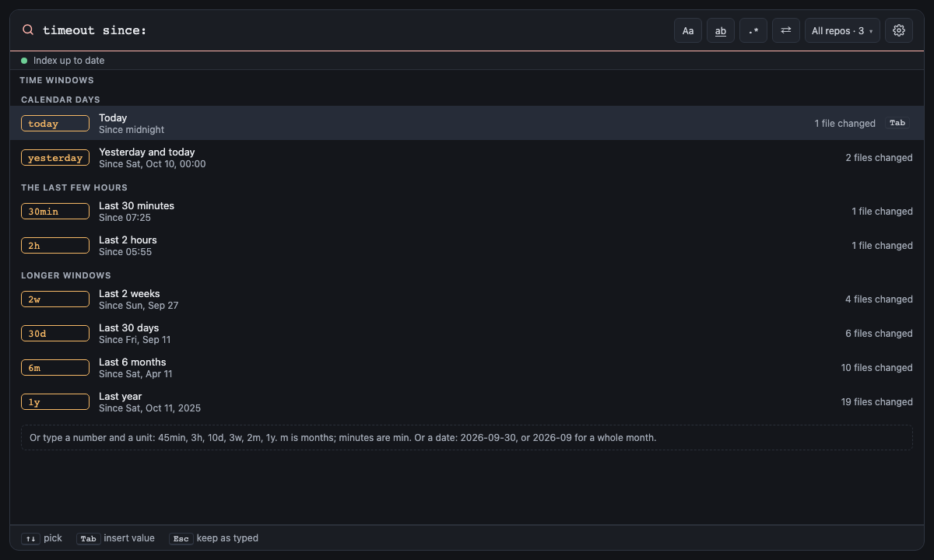Screen dimensions: 934x560
Task: Choose Last 2 weeks window
Action: [467, 299]
